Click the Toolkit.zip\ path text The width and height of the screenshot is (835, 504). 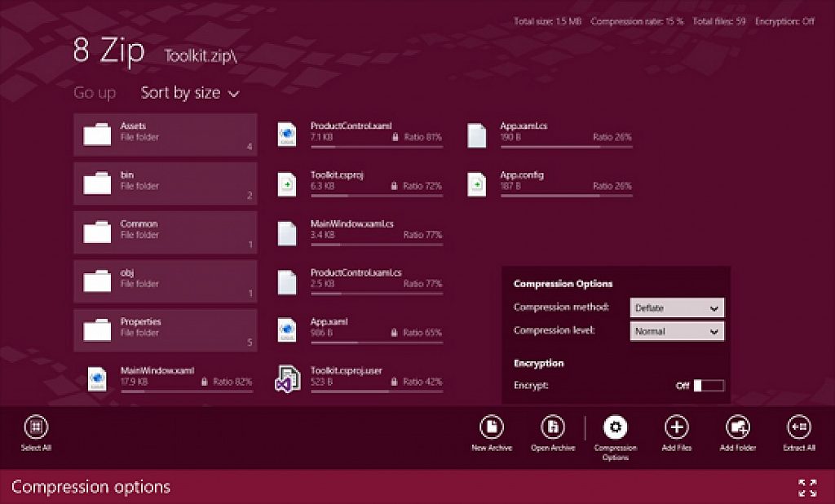tap(201, 56)
